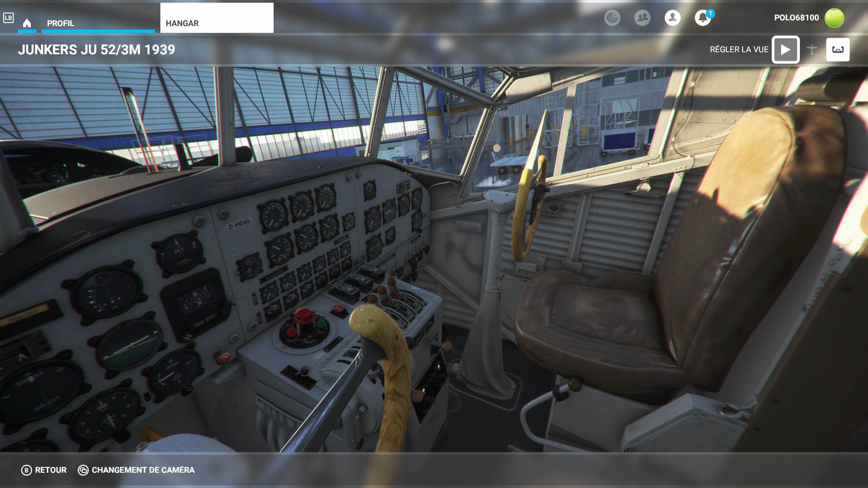Click the green gamer avatar

tap(834, 18)
